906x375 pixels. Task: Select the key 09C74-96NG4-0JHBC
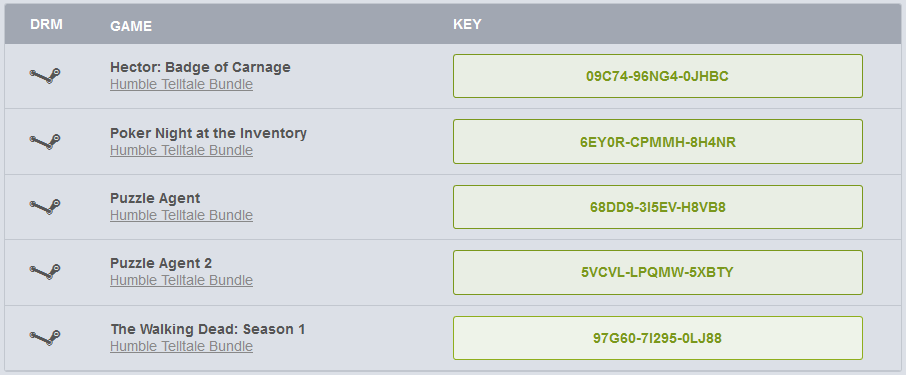coord(658,76)
